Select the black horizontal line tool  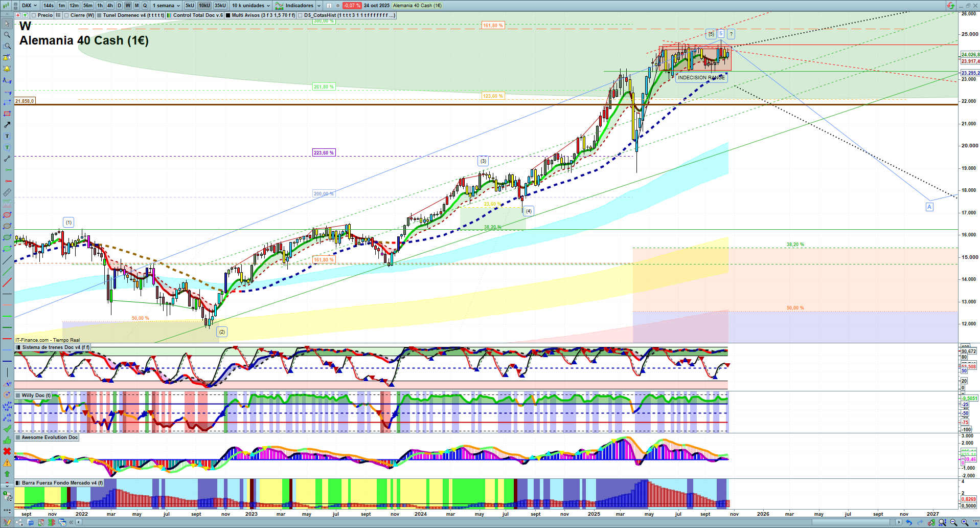[x=7, y=294]
